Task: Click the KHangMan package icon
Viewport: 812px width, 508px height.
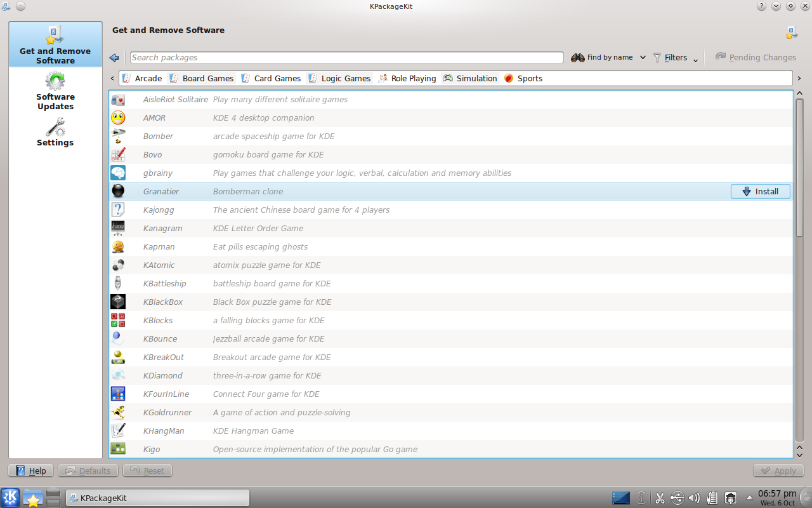Action: pyautogui.click(x=118, y=431)
